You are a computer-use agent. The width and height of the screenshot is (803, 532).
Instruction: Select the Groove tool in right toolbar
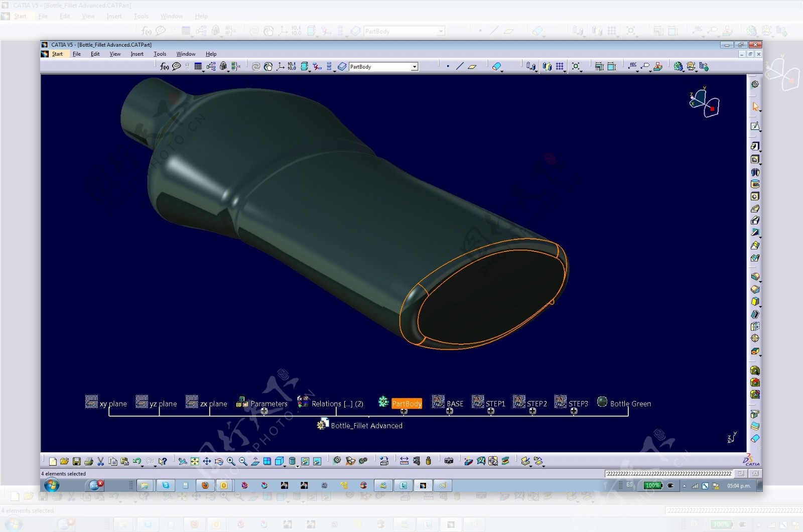755,184
